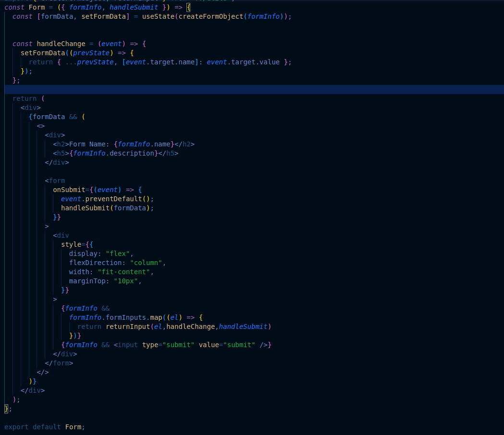Click formInfo.description inside the h5 tag
The image size is (504, 435).
113,153
